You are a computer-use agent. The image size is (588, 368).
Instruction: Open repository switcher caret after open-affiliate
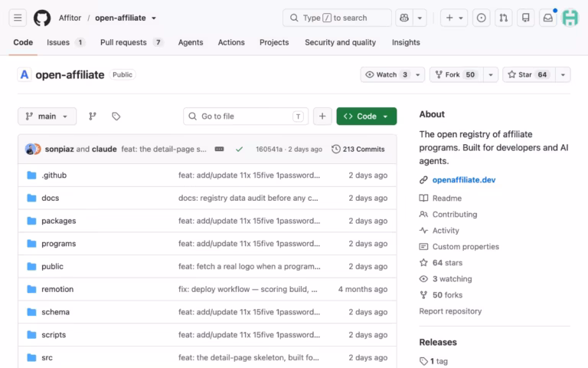154,18
